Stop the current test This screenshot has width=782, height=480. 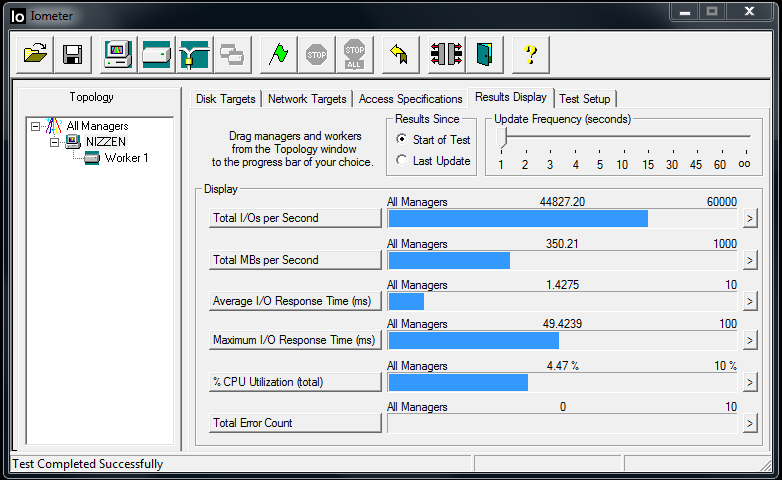pos(316,54)
